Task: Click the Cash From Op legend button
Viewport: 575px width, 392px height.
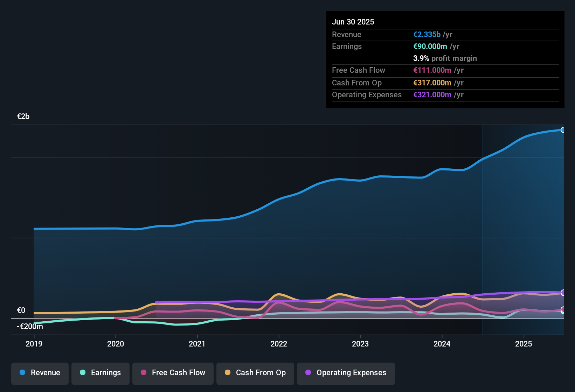Action: click(x=255, y=373)
